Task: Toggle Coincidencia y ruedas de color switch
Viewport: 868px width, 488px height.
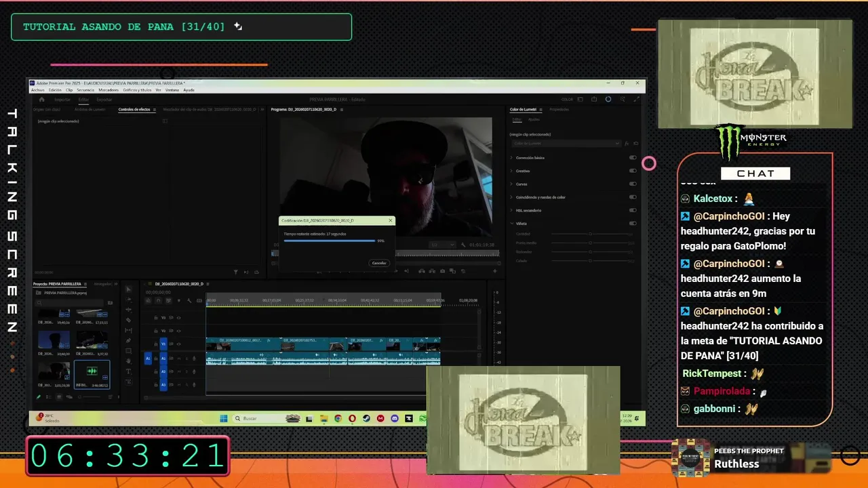Action: point(633,197)
